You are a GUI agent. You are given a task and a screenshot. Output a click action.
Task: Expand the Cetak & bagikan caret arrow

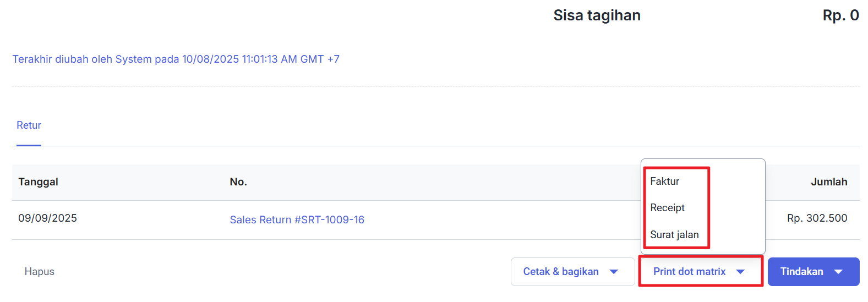click(x=614, y=272)
